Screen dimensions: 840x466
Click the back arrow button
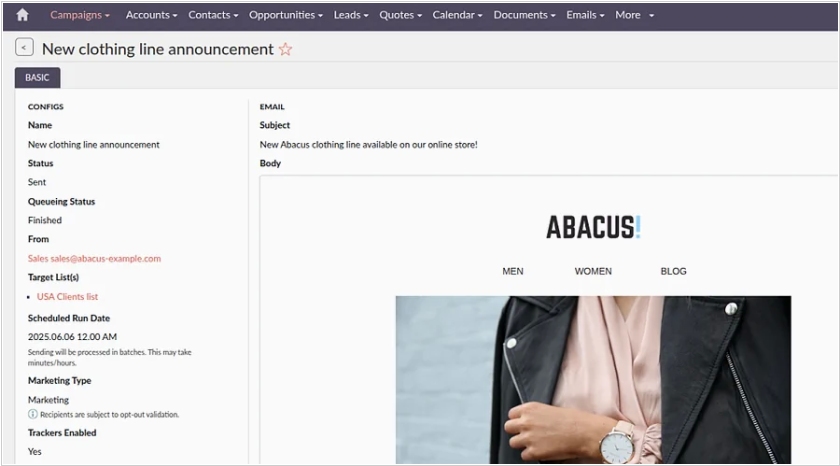(x=25, y=48)
